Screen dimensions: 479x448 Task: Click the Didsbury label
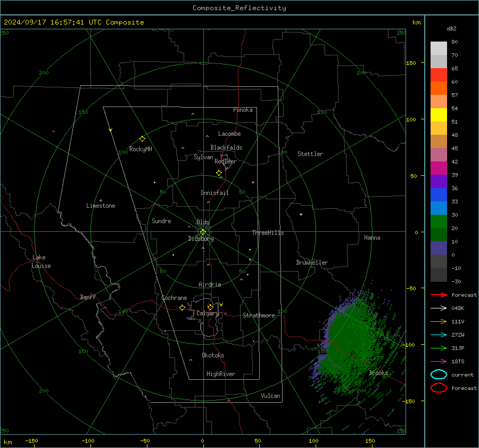tap(201, 239)
